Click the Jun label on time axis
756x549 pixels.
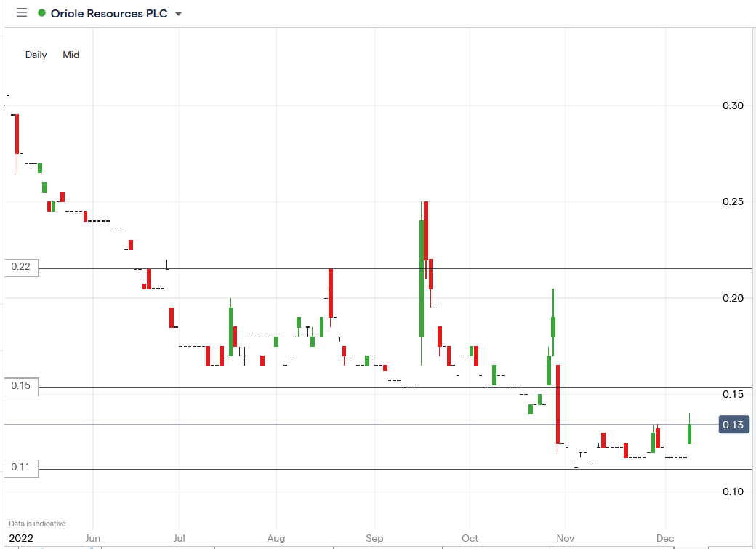tap(92, 538)
